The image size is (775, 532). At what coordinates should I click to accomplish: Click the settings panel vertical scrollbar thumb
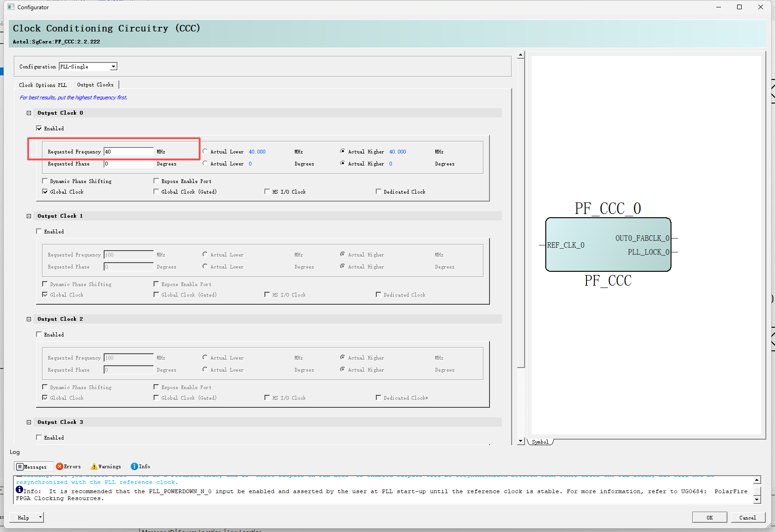[x=521, y=213]
